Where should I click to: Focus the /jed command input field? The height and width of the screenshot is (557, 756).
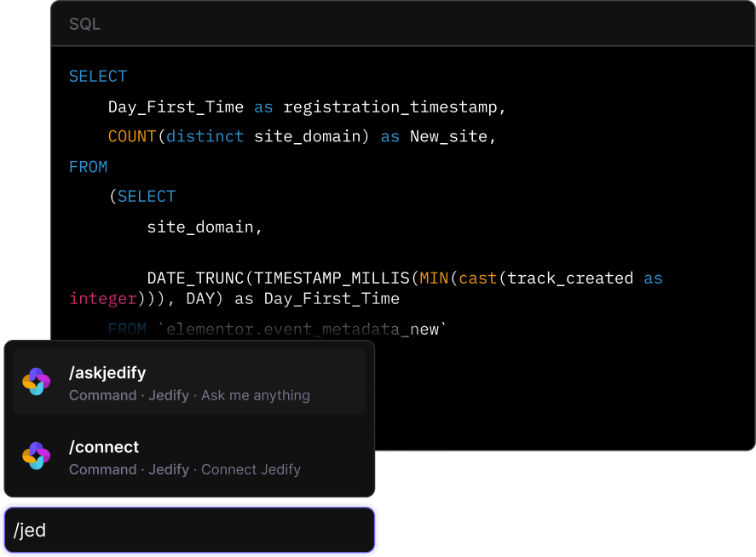pyautogui.click(x=189, y=530)
